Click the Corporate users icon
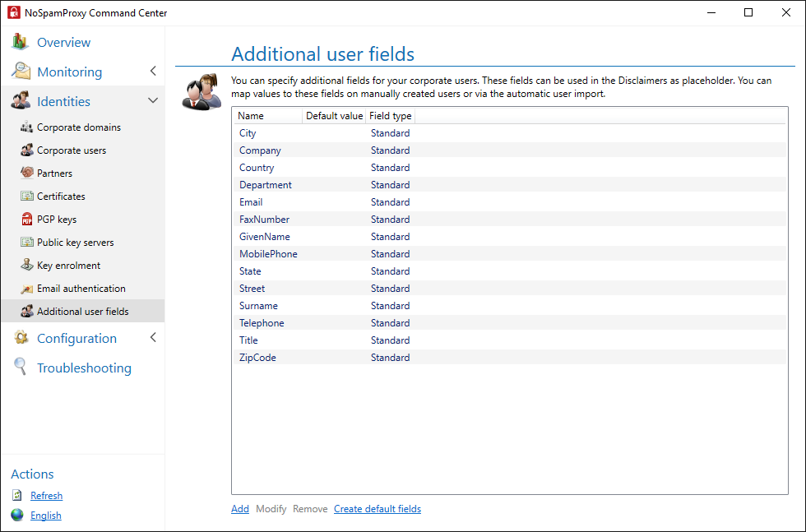The width and height of the screenshot is (806, 532). (26, 150)
